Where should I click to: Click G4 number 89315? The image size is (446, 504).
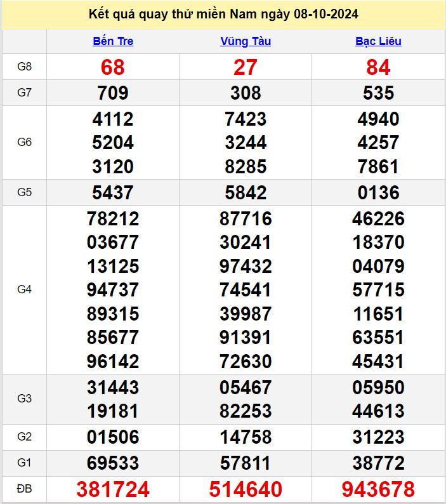pos(113,314)
